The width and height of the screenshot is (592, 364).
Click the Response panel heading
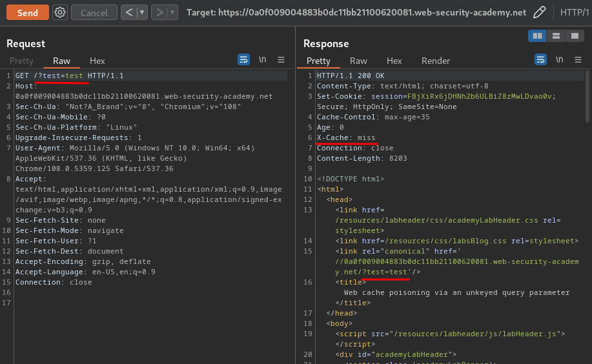pos(326,44)
